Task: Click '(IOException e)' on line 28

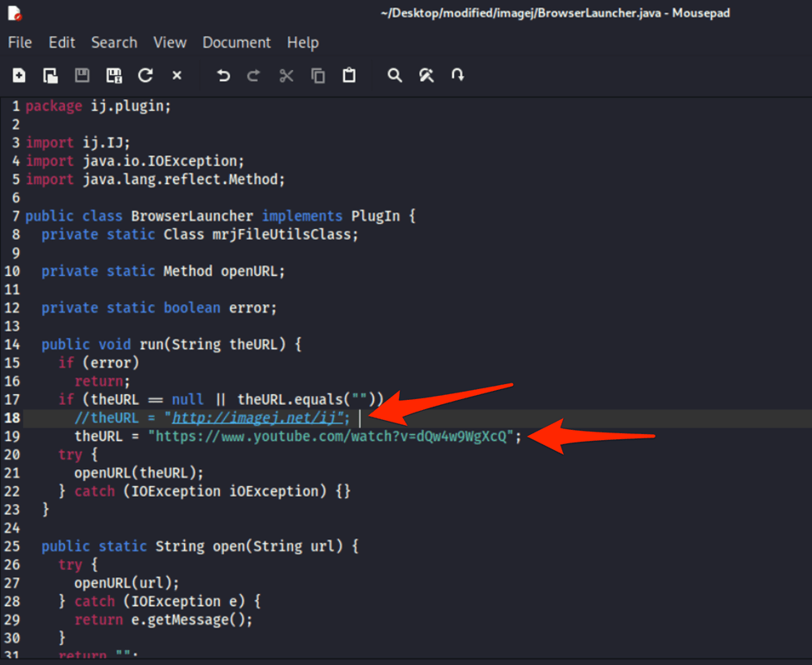Action: [184, 602]
